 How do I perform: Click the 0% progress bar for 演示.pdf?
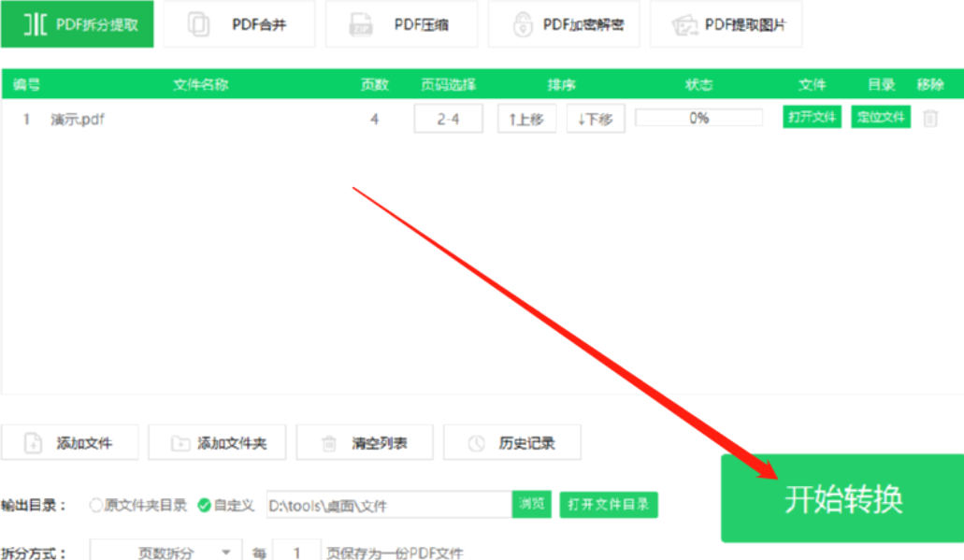(x=698, y=117)
